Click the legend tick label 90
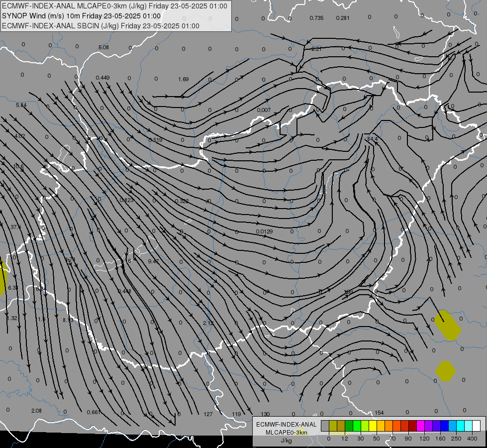 [408, 439]
